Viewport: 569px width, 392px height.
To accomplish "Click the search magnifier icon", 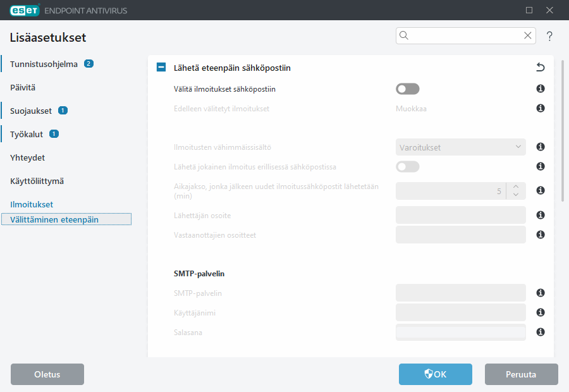I will [404, 35].
